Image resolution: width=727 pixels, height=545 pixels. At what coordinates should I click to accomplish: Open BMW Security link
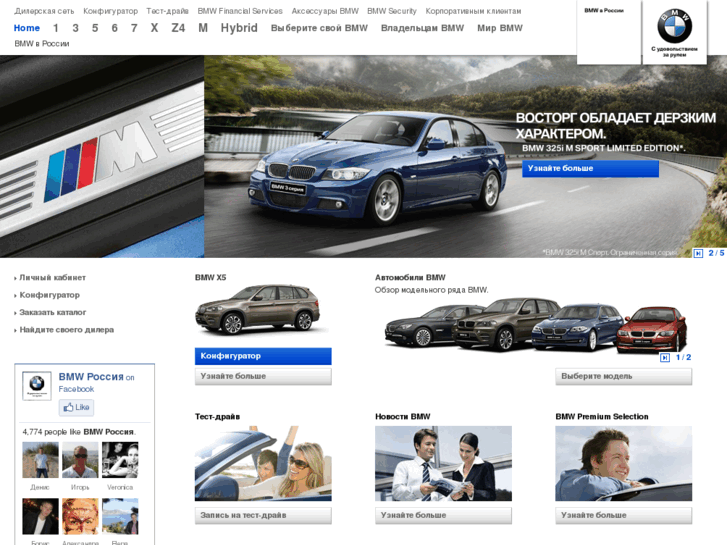pos(392,11)
